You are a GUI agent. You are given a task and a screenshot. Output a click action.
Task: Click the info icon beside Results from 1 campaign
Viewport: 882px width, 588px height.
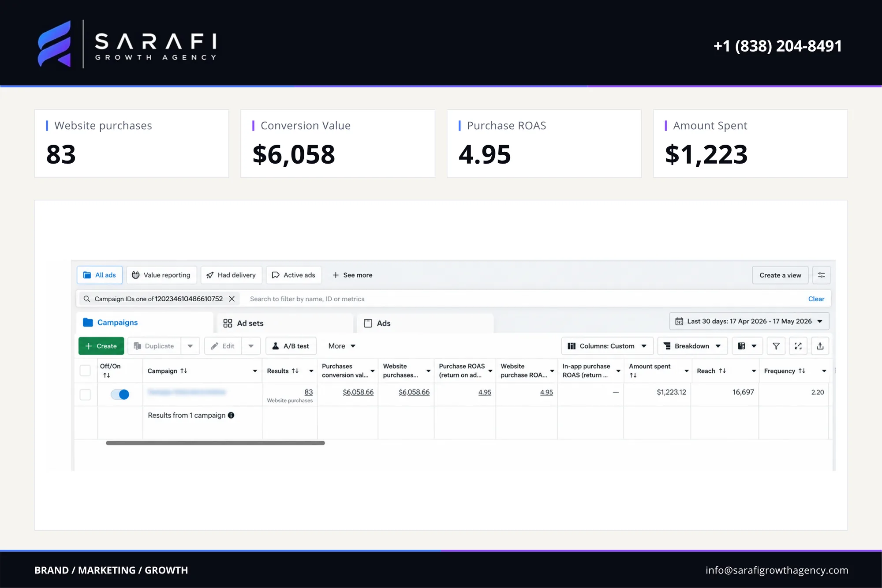tap(231, 415)
